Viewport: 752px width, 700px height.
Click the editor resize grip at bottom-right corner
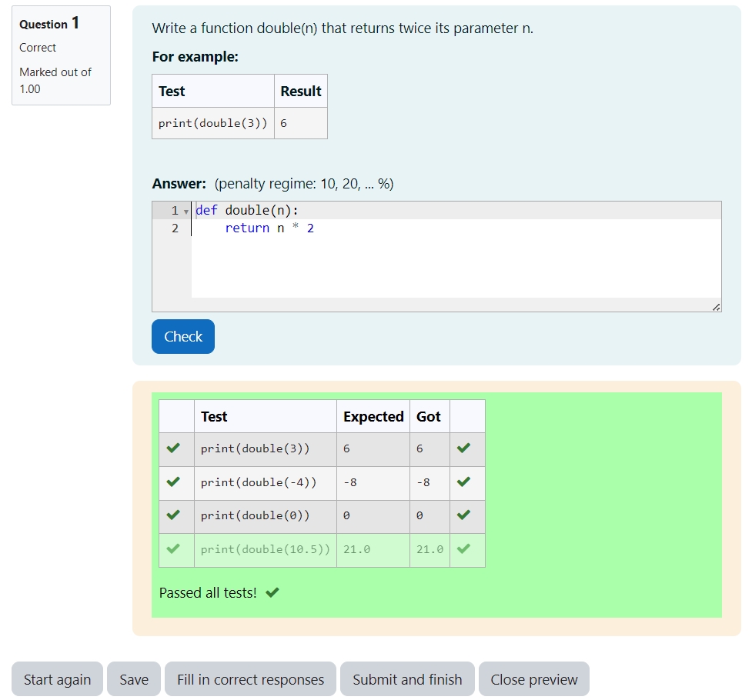tap(717, 308)
